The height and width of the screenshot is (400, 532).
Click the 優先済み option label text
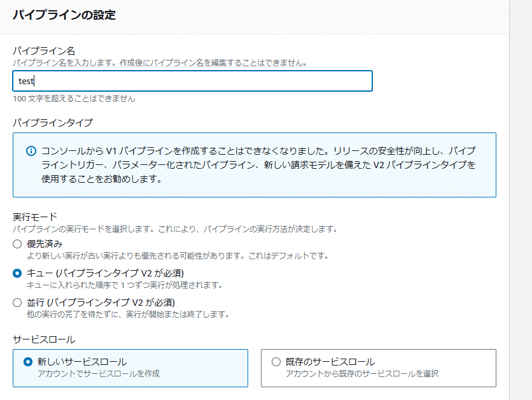[x=45, y=244]
